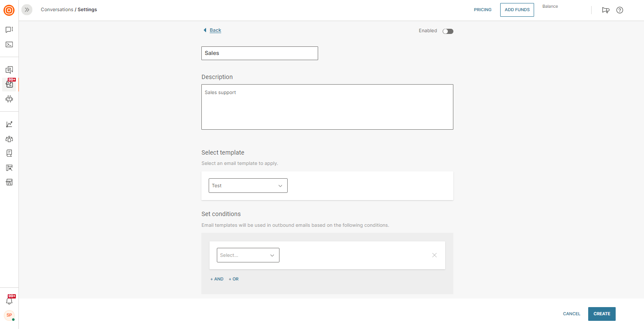Click the megaphone announcements icon
This screenshot has height=329, width=644.
(x=606, y=10)
